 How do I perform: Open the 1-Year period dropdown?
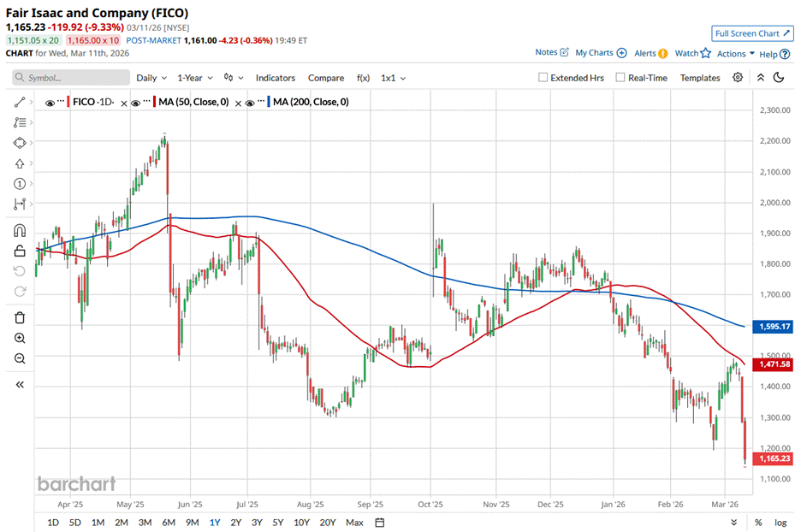click(195, 78)
